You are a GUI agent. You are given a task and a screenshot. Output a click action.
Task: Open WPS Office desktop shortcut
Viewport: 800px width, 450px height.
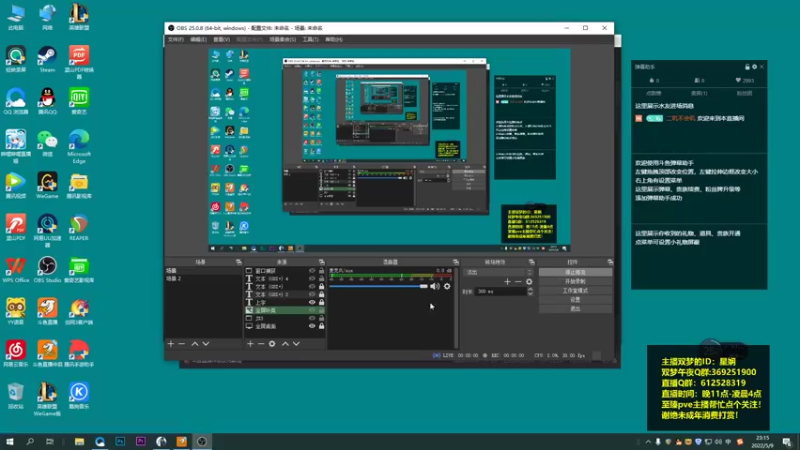[x=16, y=270]
